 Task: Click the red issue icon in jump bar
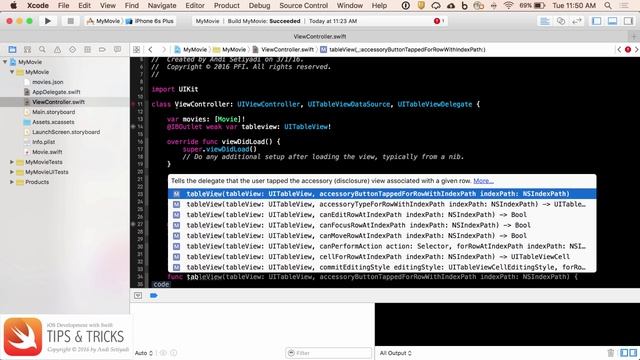click(x=628, y=49)
